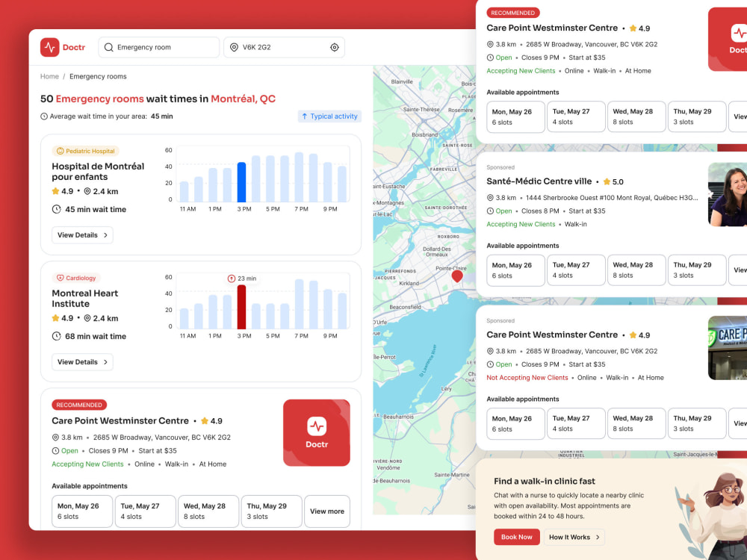Click clock icon beside average wait time
747x560 pixels.
click(44, 116)
